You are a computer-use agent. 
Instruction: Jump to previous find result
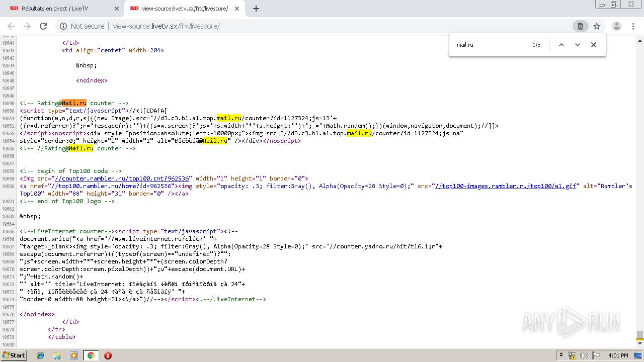point(561,45)
